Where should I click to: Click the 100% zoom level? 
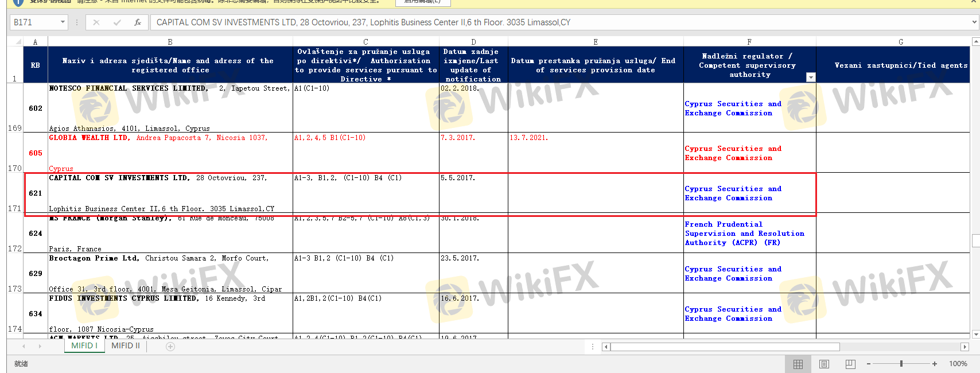tap(958, 364)
